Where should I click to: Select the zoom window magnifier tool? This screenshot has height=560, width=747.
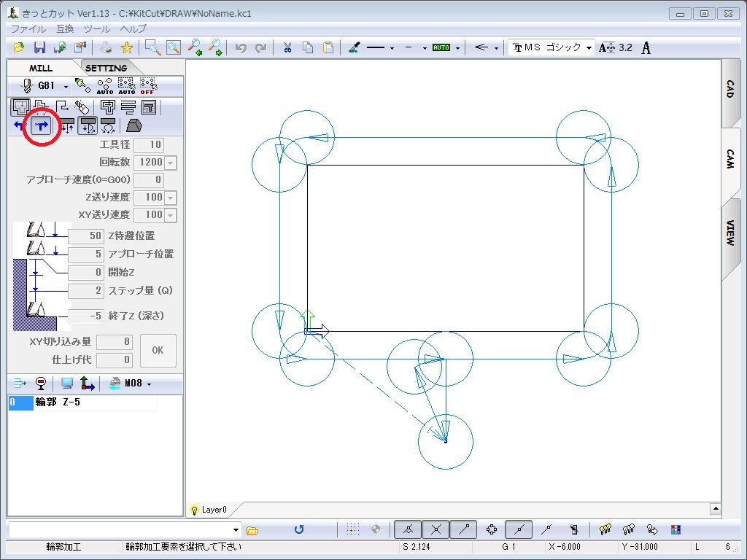[x=153, y=47]
